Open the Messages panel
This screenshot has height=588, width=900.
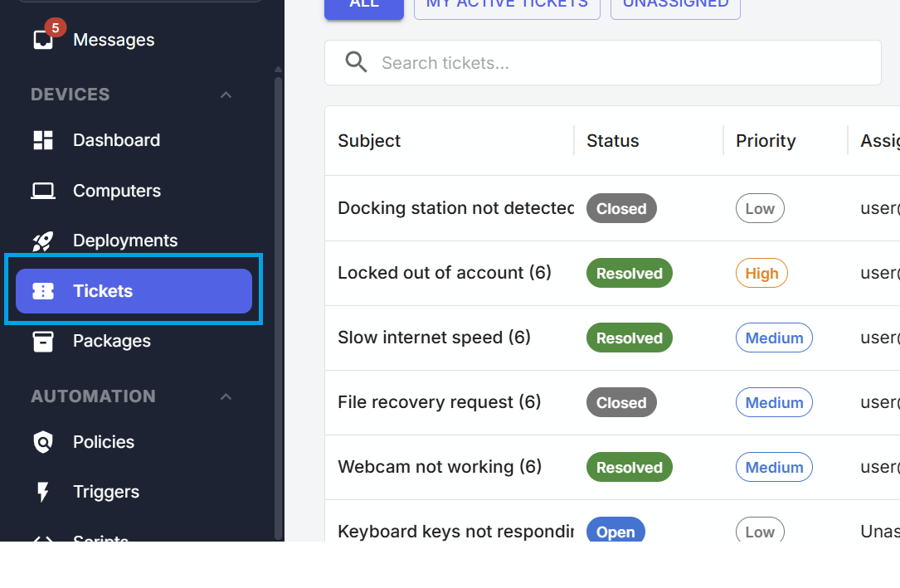coord(113,39)
